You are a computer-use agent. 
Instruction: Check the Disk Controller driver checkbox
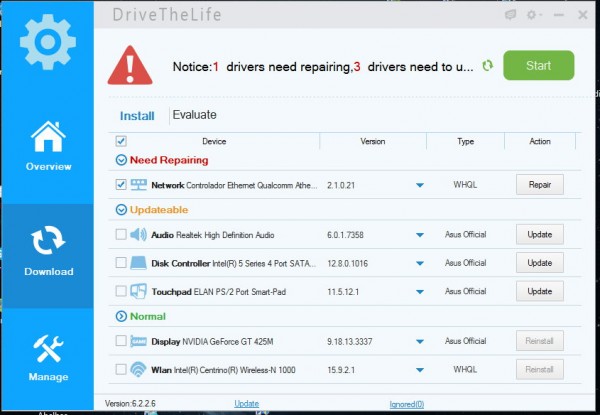tap(121, 263)
